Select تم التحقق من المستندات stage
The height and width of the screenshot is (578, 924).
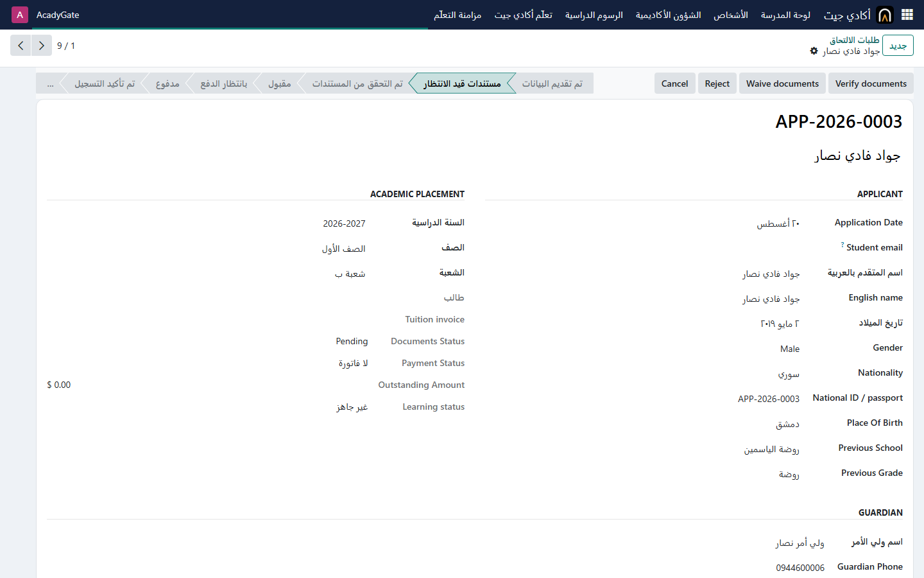point(357,83)
